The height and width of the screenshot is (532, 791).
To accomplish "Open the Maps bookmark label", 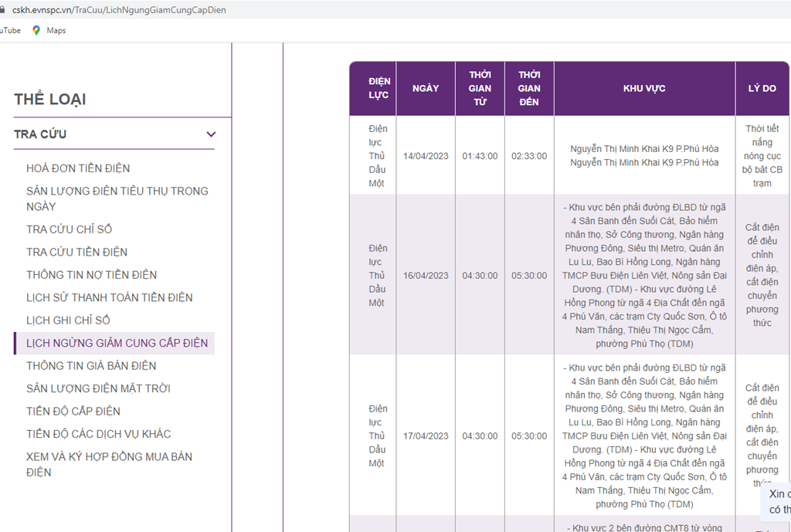I will pos(56,30).
